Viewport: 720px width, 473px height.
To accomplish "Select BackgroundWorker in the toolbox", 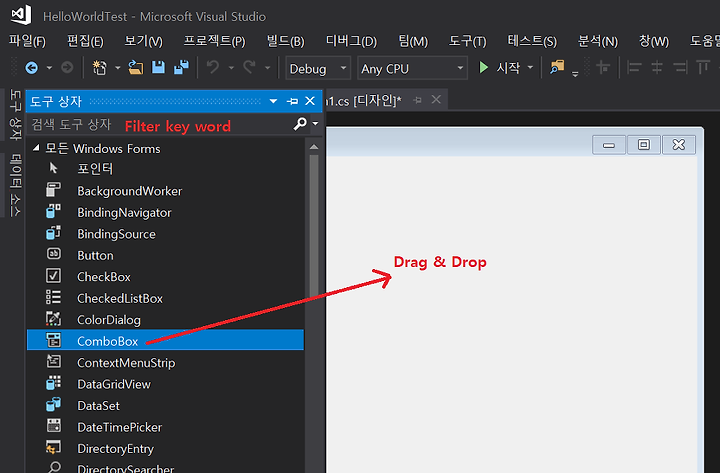I will point(165,191).
